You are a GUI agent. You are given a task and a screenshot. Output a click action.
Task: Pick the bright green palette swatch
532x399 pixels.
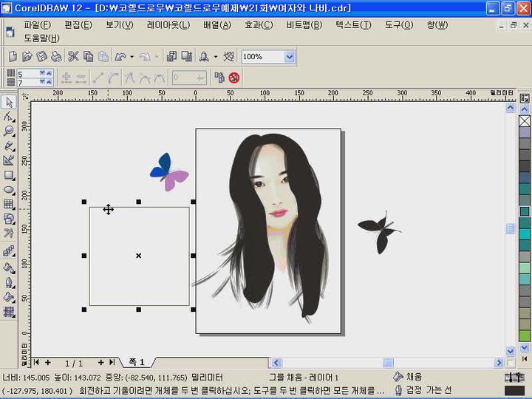pyautogui.click(x=525, y=336)
